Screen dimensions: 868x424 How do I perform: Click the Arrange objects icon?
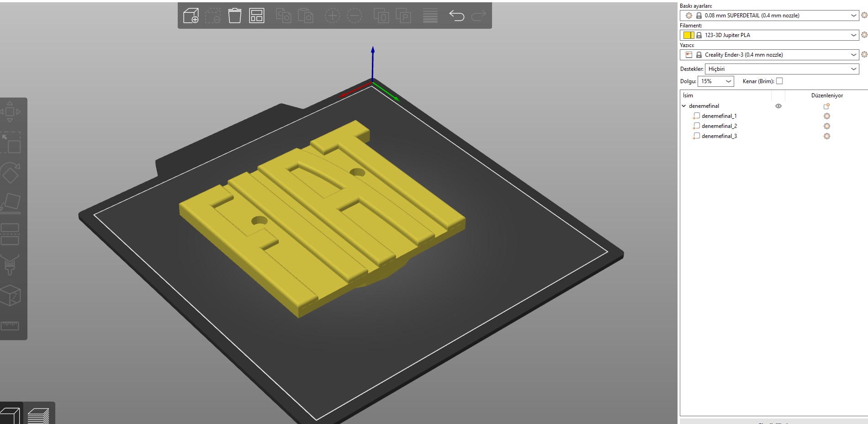coord(257,16)
